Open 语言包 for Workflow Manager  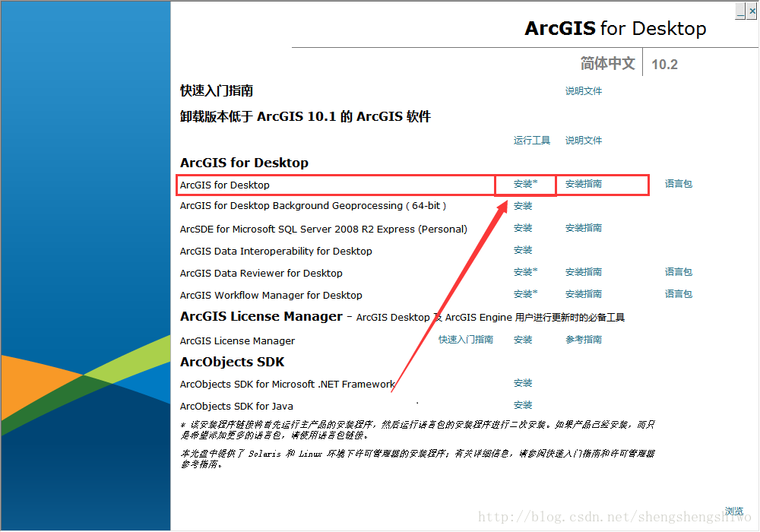[x=679, y=294]
